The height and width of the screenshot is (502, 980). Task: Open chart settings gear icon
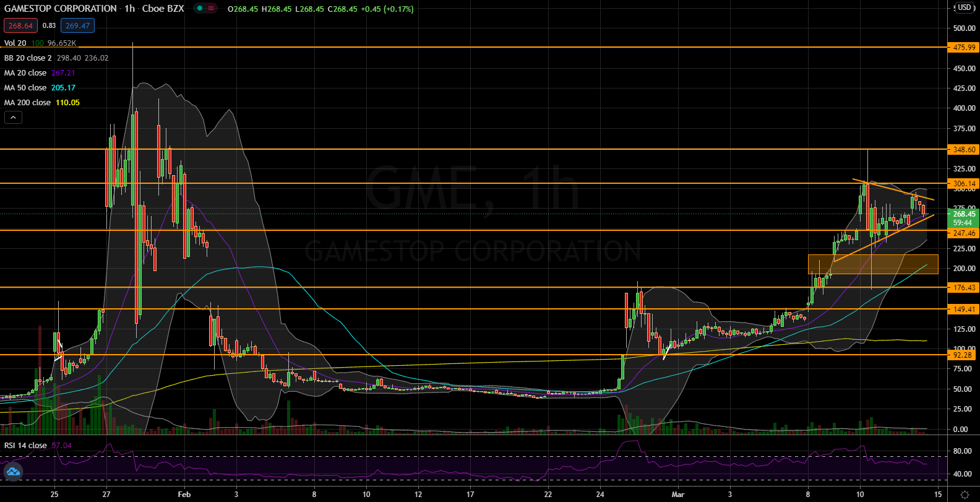click(x=965, y=495)
